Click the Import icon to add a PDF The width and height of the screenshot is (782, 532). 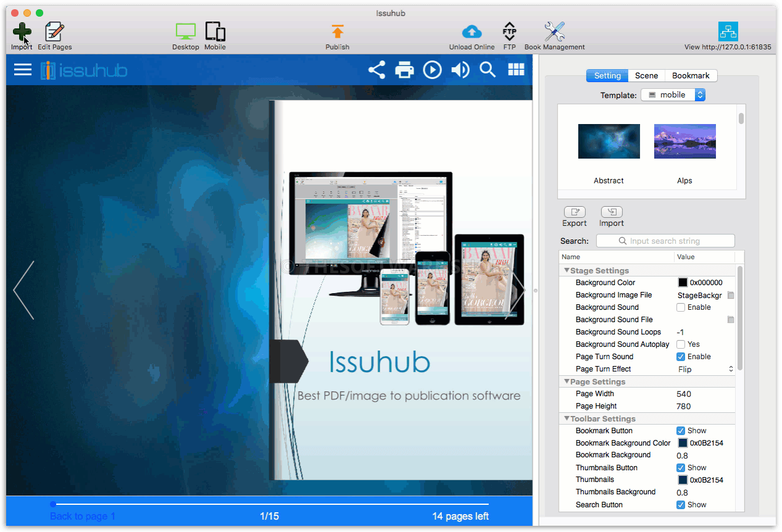point(21,31)
